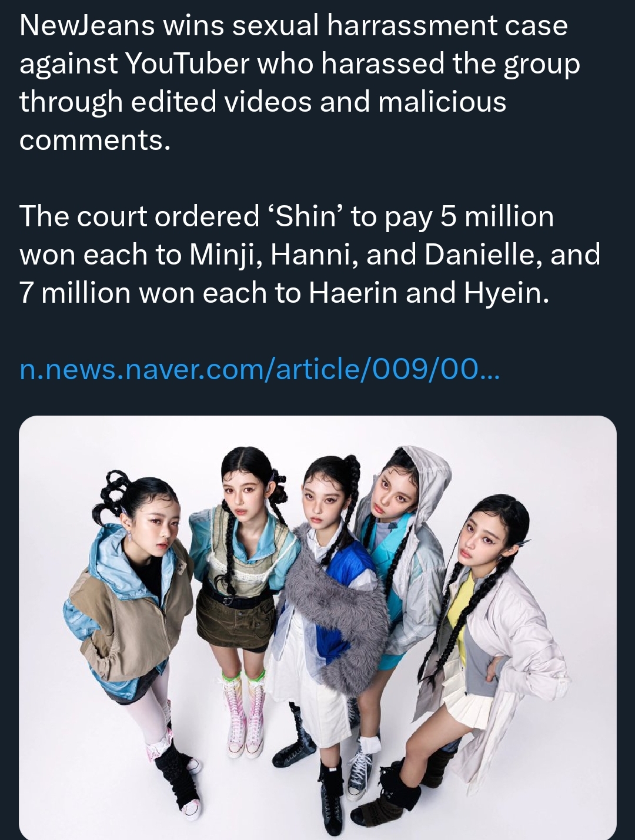The image size is (635, 840).
Task: Click the word YouTuber in the post
Action: pyautogui.click(x=188, y=63)
